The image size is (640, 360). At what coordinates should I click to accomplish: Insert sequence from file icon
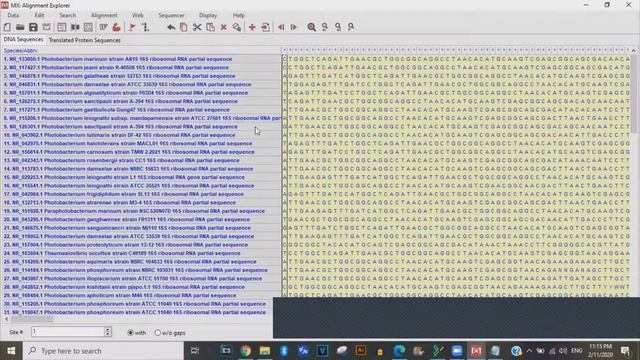coord(265,27)
